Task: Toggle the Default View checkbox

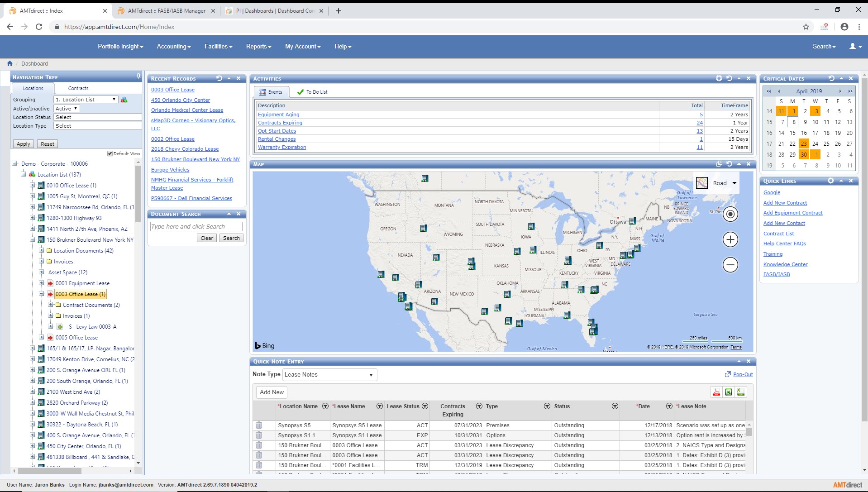Action: pyautogui.click(x=110, y=153)
